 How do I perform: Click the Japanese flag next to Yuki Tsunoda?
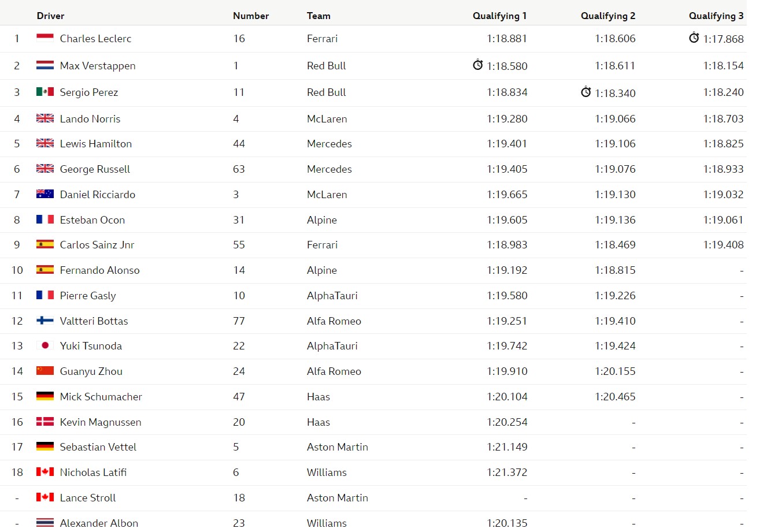45,345
